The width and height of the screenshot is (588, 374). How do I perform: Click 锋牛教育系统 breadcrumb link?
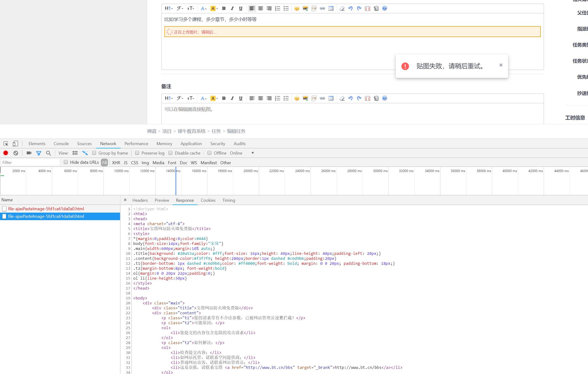tap(191, 131)
